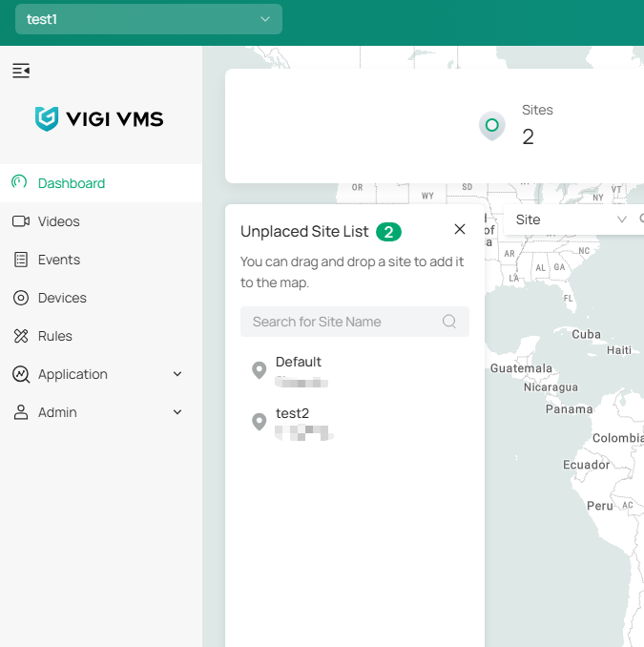Select the Default site entry
Screen dimensions: 644x647
(355, 371)
